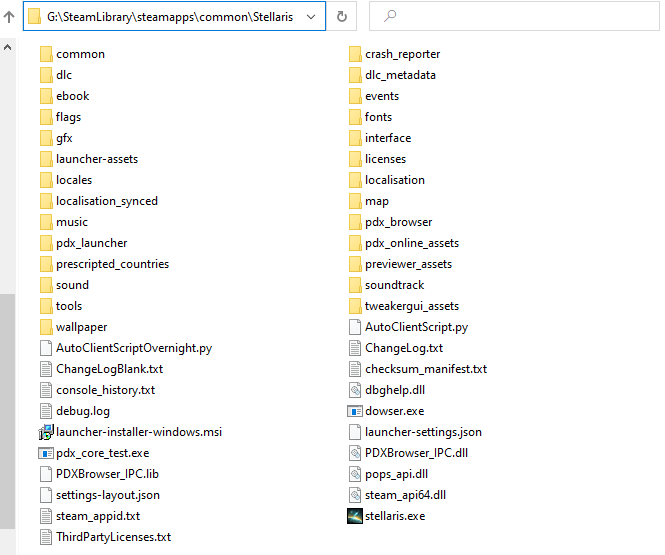Click the ThirdPartyLicenses.txt document icon

point(46,537)
